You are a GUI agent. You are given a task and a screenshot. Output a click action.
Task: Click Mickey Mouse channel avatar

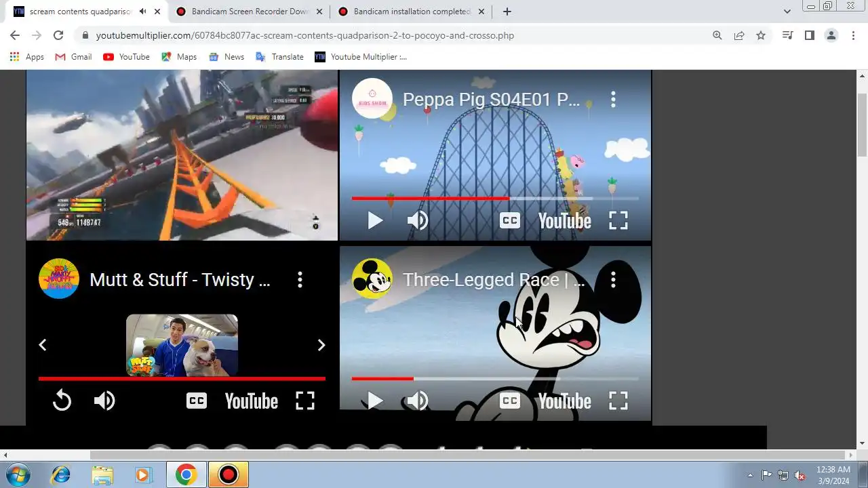372,279
